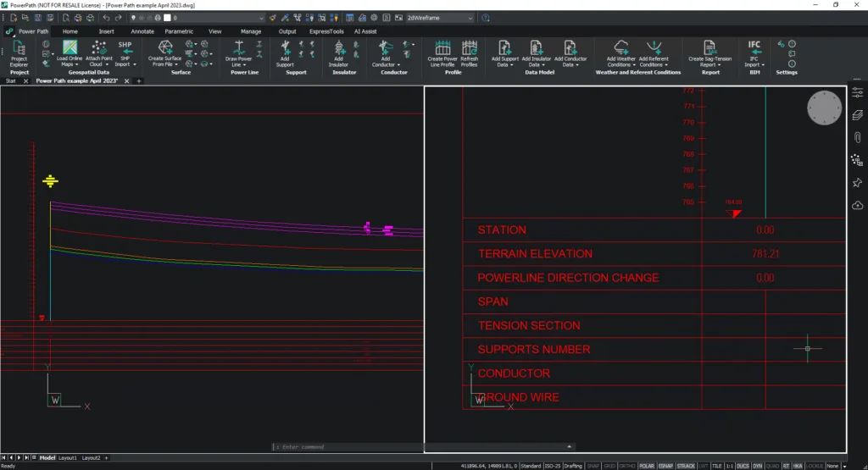Switch to the Annotate ribbon tab

coord(142,31)
